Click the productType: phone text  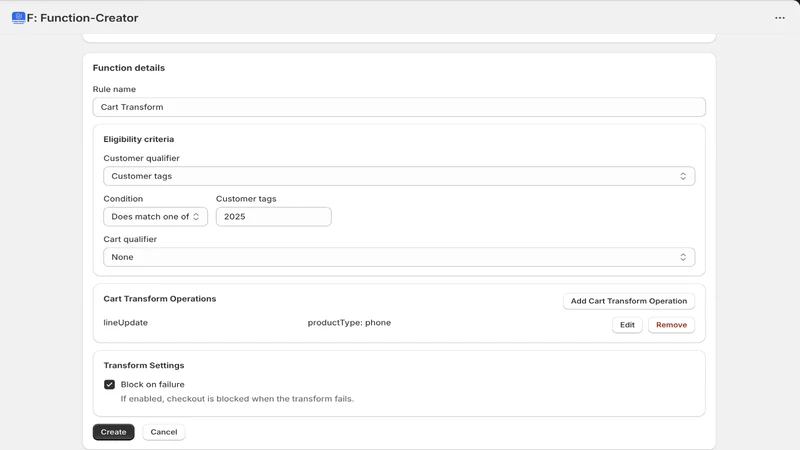pyautogui.click(x=349, y=322)
